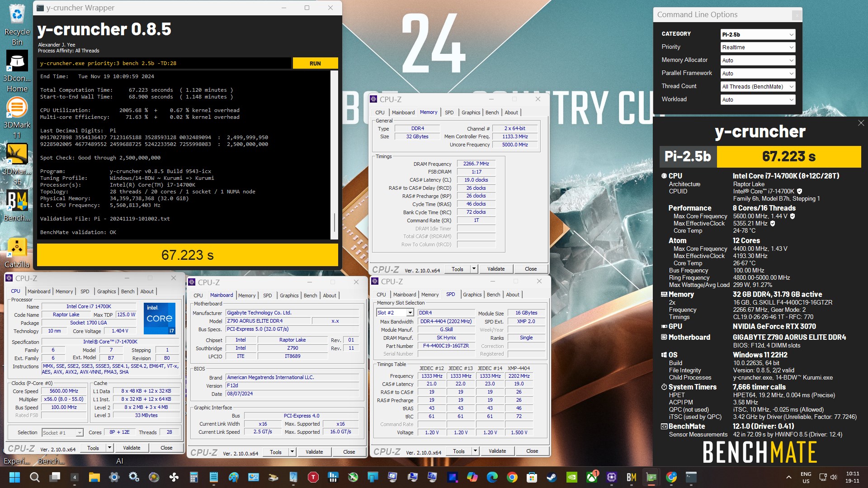
Task: Click Tools button in CPU-Z Mainboard window
Action: point(276,452)
